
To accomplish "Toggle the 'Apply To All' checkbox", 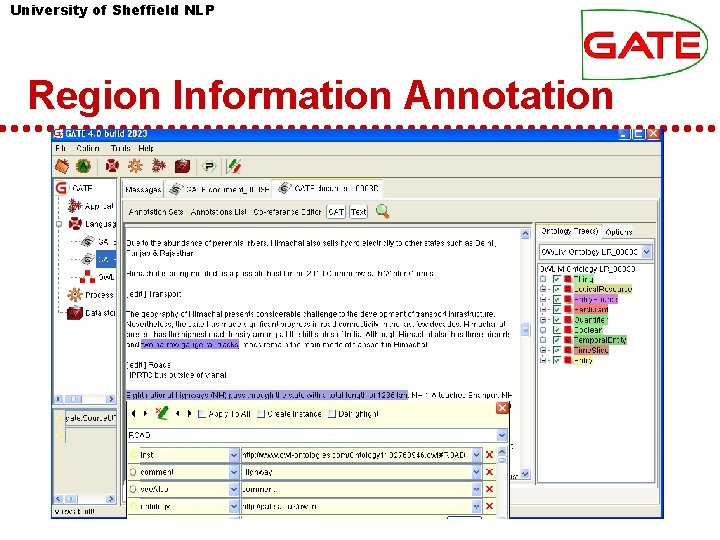I will (201, 414).
